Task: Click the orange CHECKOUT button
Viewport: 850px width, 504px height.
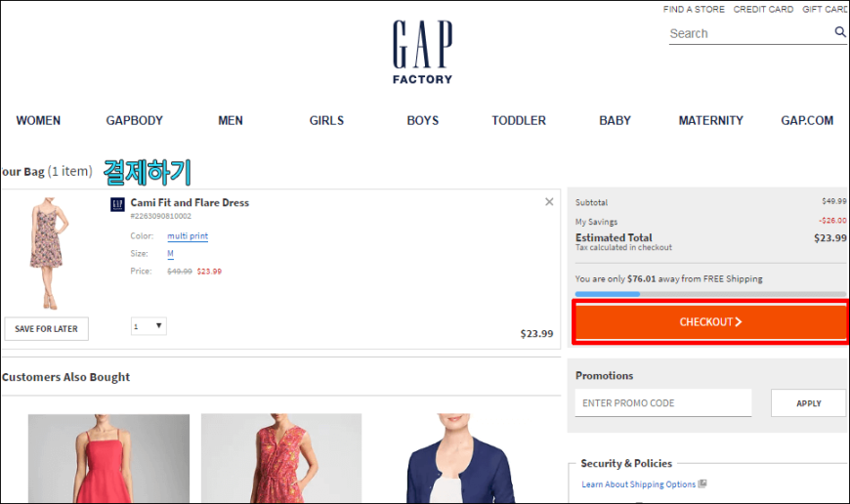Action: point(710,322)
